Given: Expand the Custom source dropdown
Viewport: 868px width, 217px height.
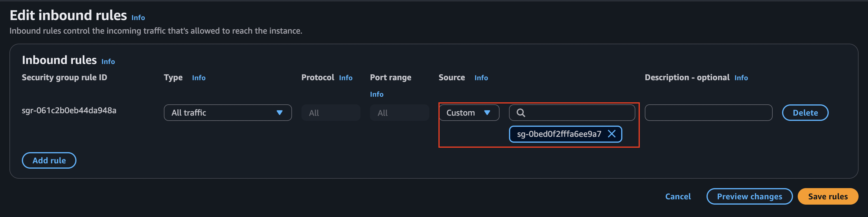Looking at the screenshot, I should 468,113.
